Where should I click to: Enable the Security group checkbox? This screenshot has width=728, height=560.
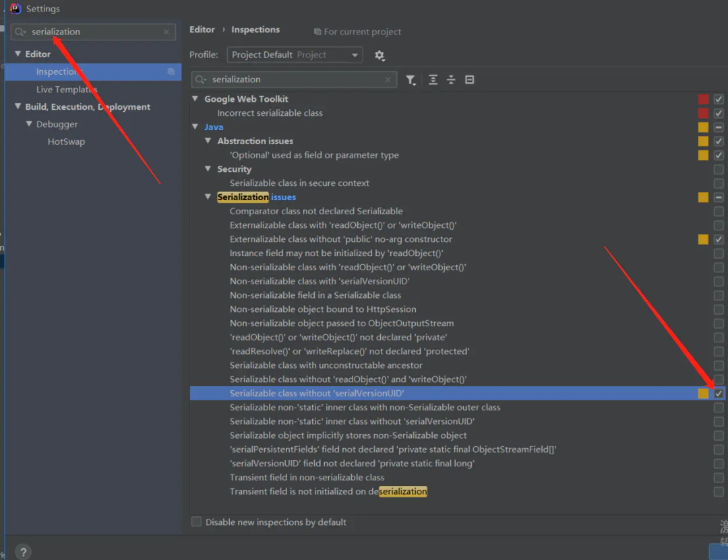click(x=719, y=169)
